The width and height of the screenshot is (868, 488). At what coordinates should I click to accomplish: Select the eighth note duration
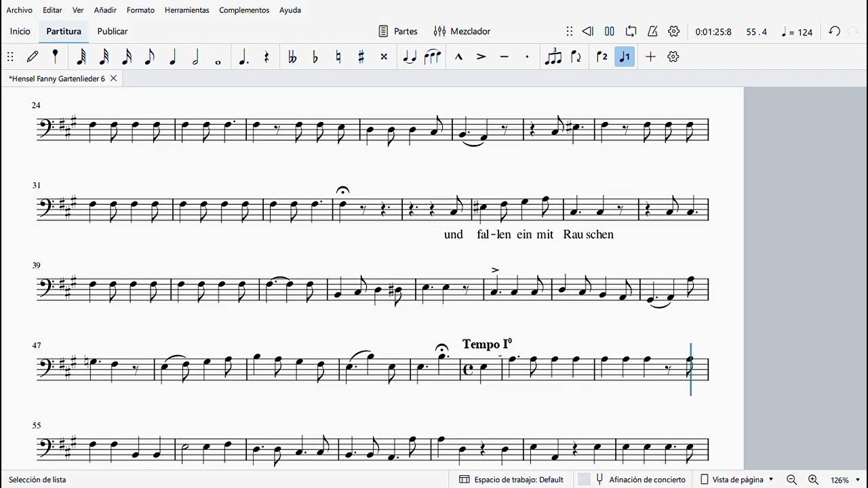150,57
